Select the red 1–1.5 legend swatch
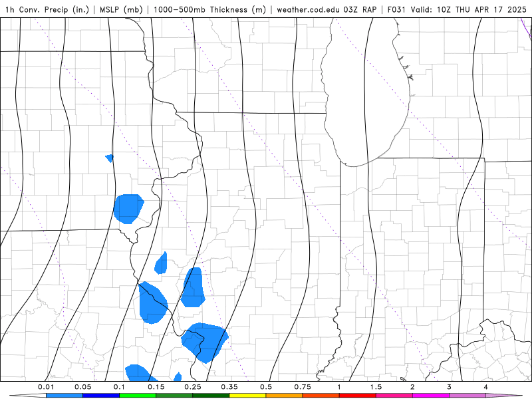Screen dimensions: 532x399 [x=358, y=396]
